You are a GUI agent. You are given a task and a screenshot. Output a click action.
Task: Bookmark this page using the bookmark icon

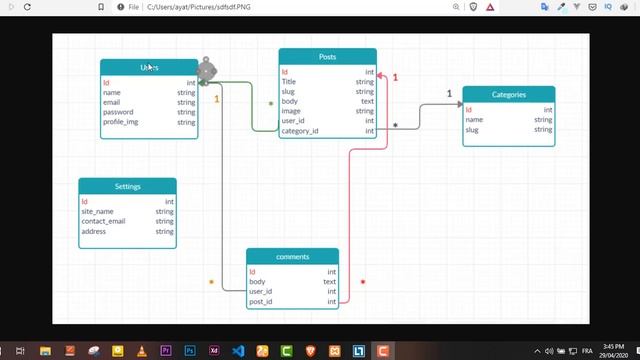coord(101,7)
